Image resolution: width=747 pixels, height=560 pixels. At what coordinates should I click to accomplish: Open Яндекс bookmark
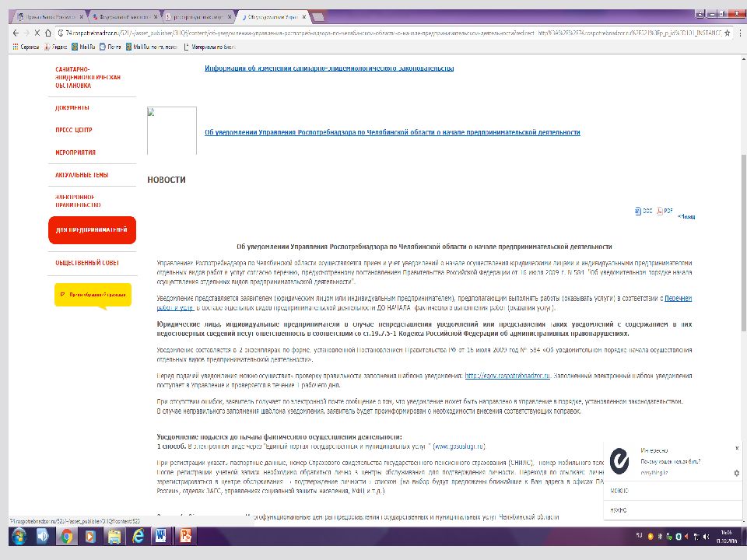(56, 47)
